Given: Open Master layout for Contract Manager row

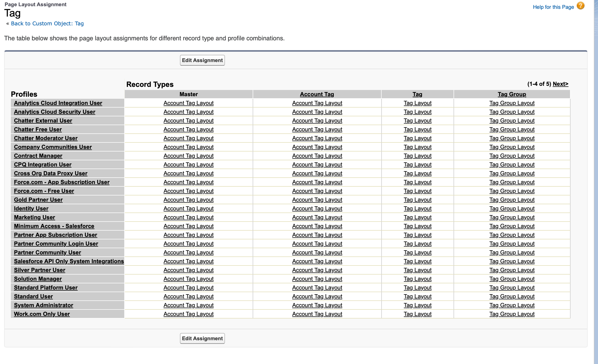Looking at the screenshot, I should click(188, 156).
